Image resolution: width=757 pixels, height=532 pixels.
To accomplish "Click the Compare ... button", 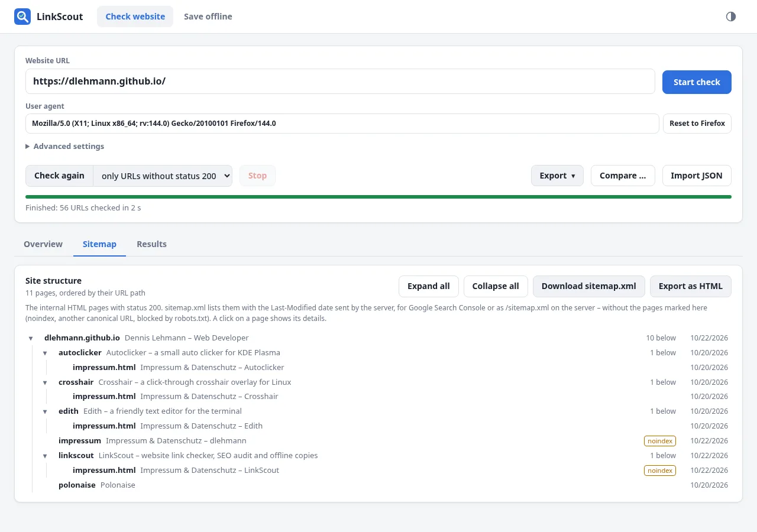I will (623, 176).
